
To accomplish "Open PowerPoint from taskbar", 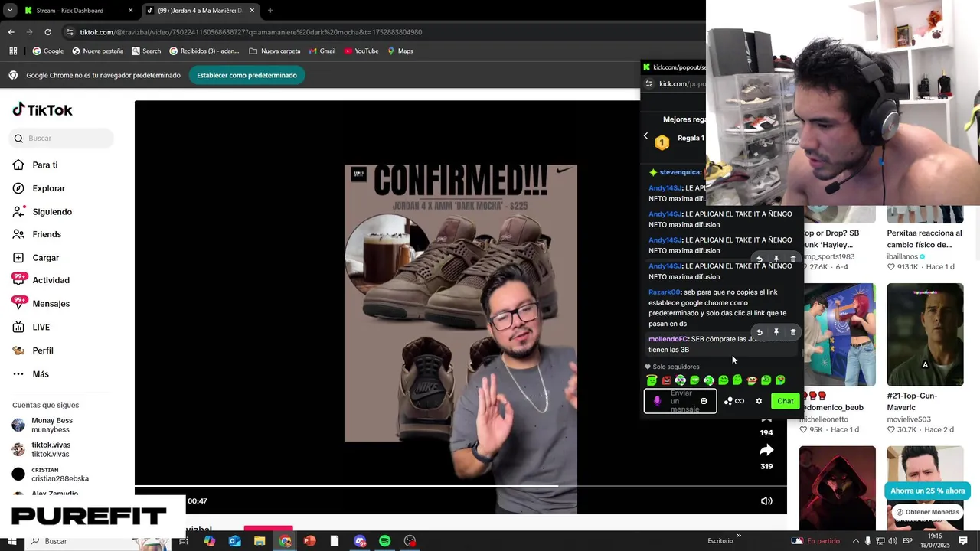I will click(x=309, y=541).
